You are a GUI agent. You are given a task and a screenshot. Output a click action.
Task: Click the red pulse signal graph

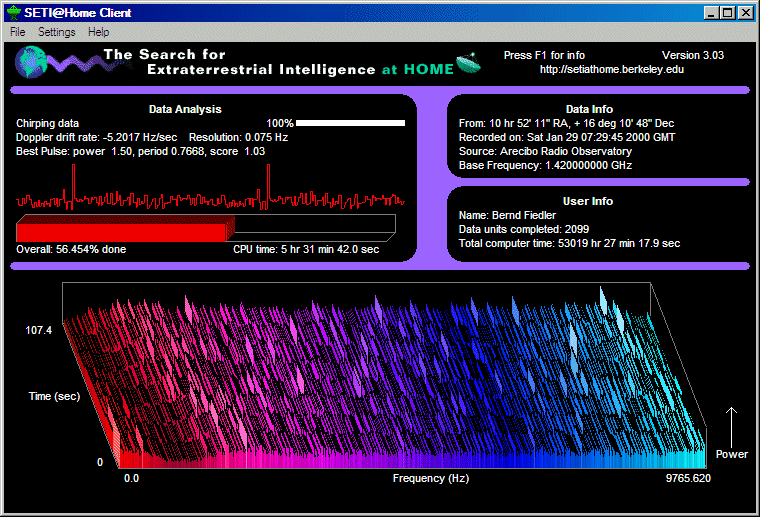click(x=210, y=187)
